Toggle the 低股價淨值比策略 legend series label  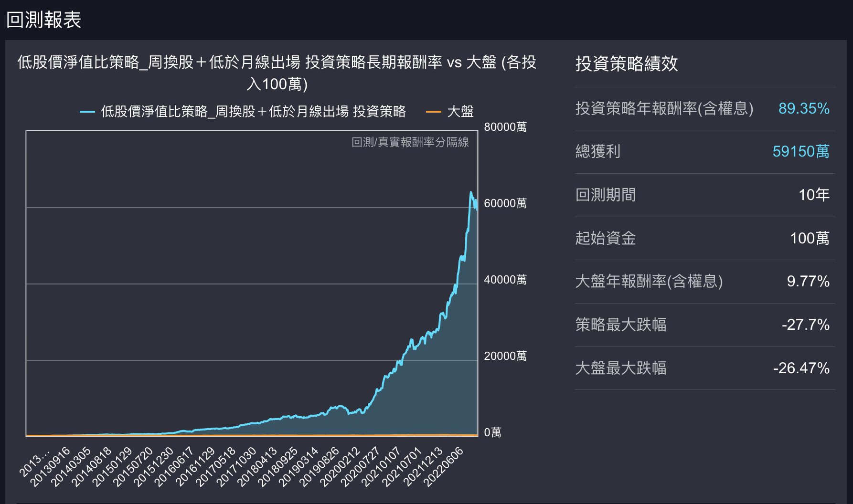point(253,112)
